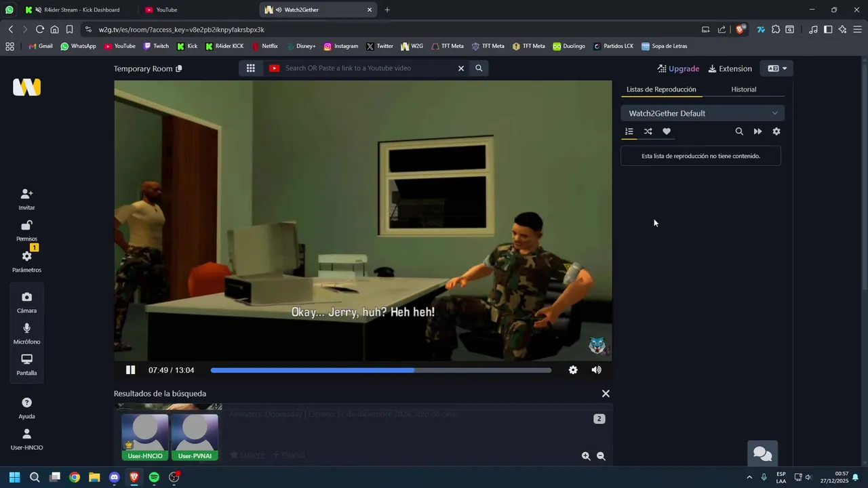The height and width of the screenshot is (488, 868).
Task: Show hidden system tray icons
Action: coord(749,477)
